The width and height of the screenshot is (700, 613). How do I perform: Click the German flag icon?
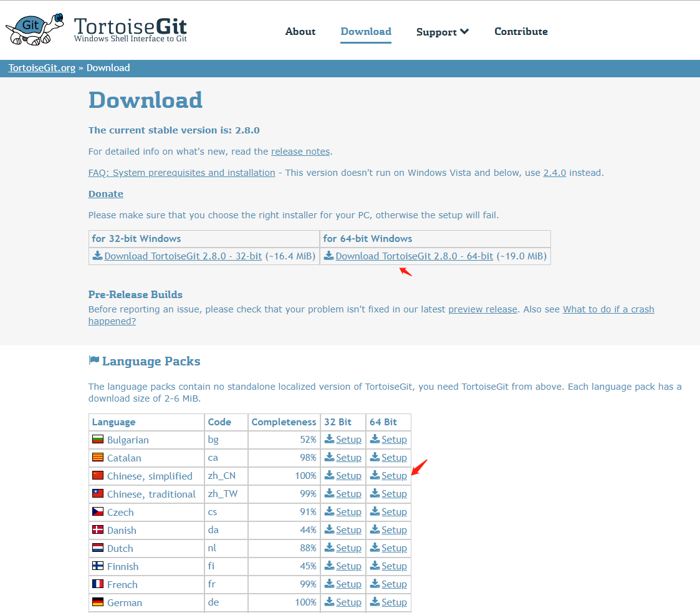pos(98,602)
